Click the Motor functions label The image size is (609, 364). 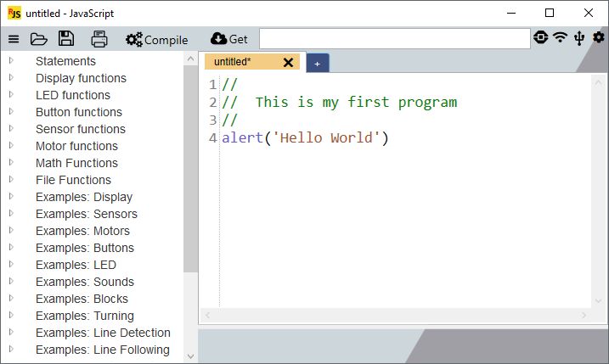point(77,146)
